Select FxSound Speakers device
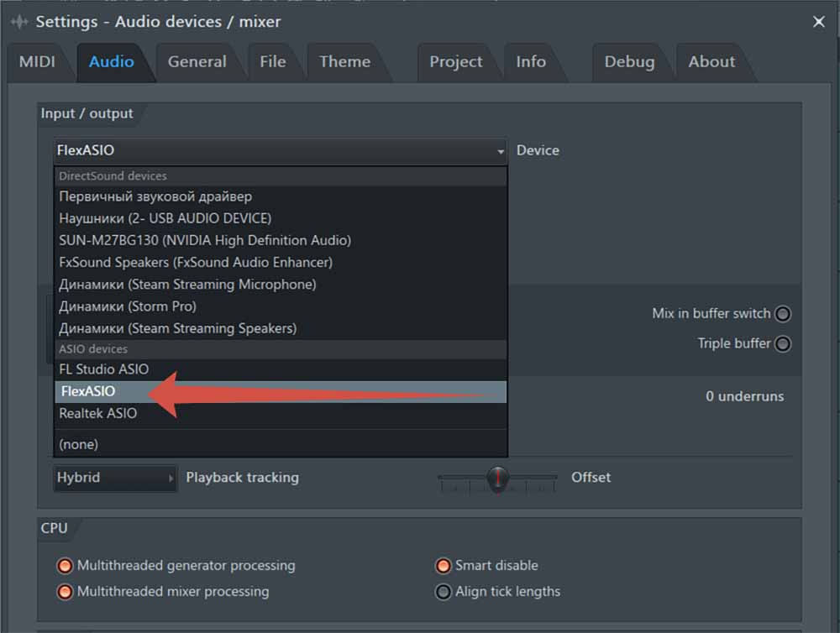Screen dimensions: 840x633 pos(196,263)
